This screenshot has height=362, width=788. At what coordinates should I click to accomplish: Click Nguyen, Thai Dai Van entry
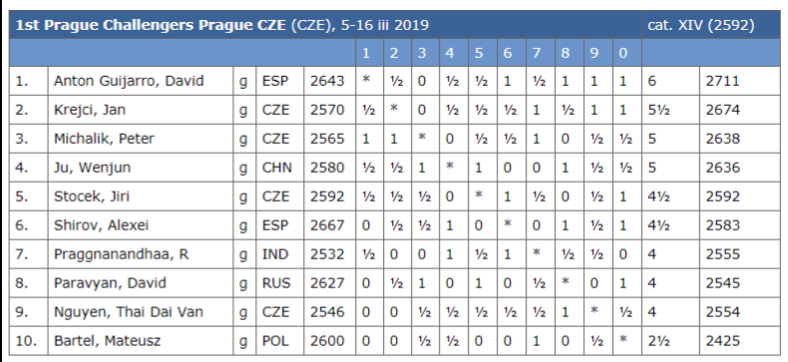coord(129,312)
